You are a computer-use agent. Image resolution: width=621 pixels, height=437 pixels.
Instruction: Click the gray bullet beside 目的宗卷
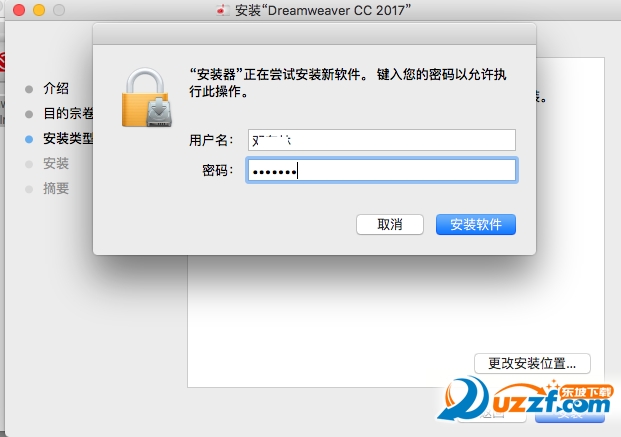29,114
